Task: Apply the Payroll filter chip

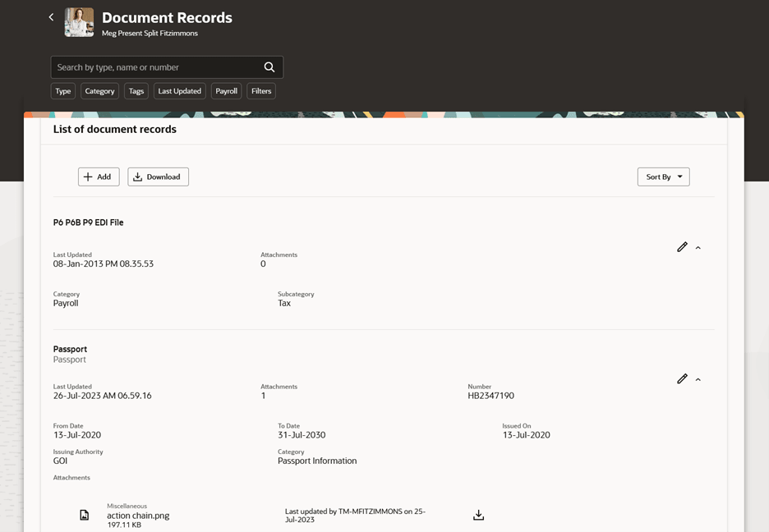Action: 226,91
